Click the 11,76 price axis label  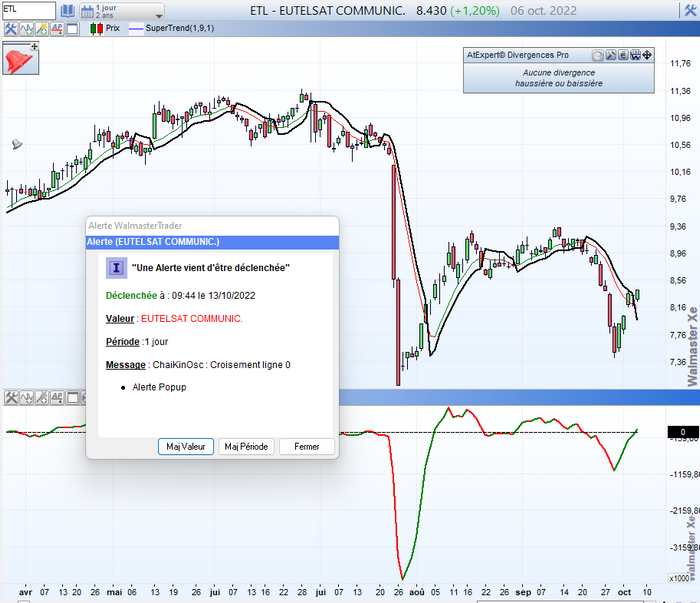click(x=680, y=63)
